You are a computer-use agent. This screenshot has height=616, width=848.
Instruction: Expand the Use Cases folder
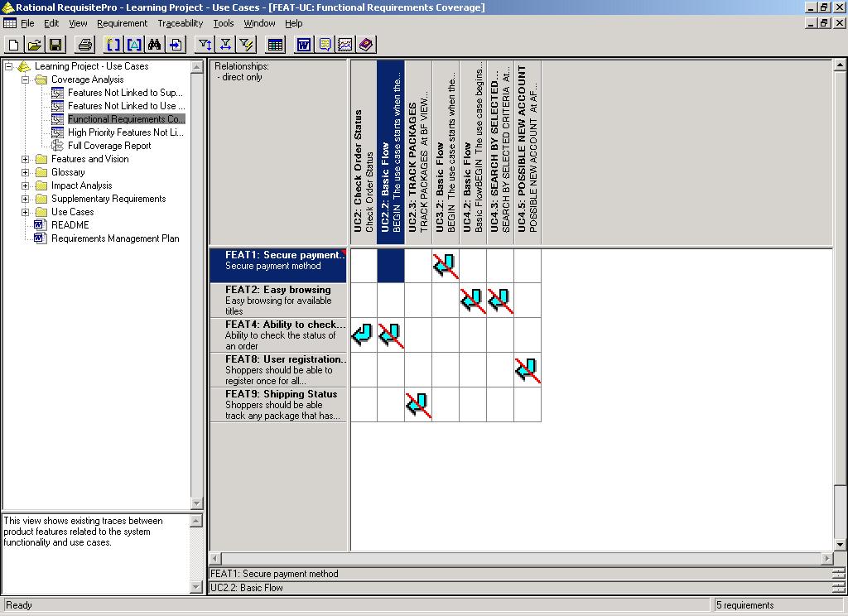[x=25, y=212]
